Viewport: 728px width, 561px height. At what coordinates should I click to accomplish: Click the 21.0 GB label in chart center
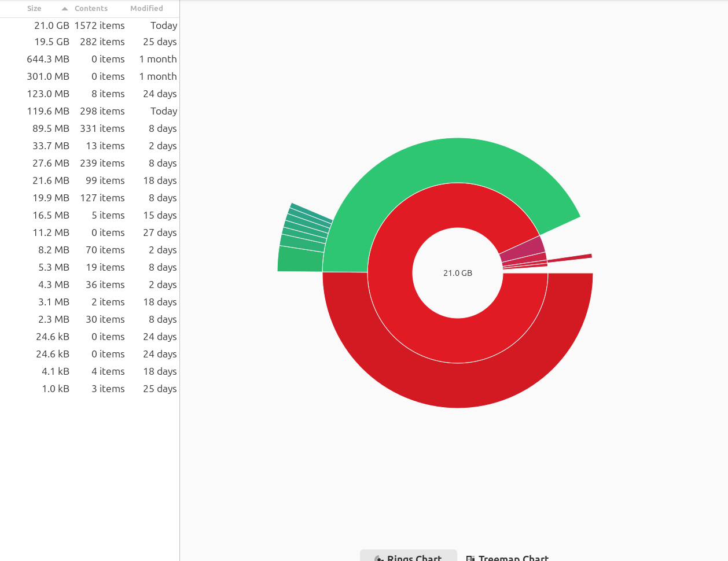458,273
